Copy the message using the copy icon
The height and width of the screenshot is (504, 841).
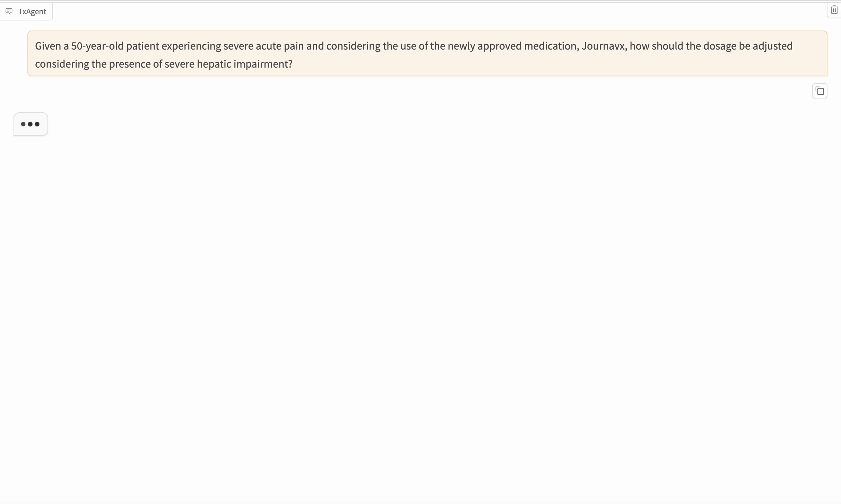820,91
